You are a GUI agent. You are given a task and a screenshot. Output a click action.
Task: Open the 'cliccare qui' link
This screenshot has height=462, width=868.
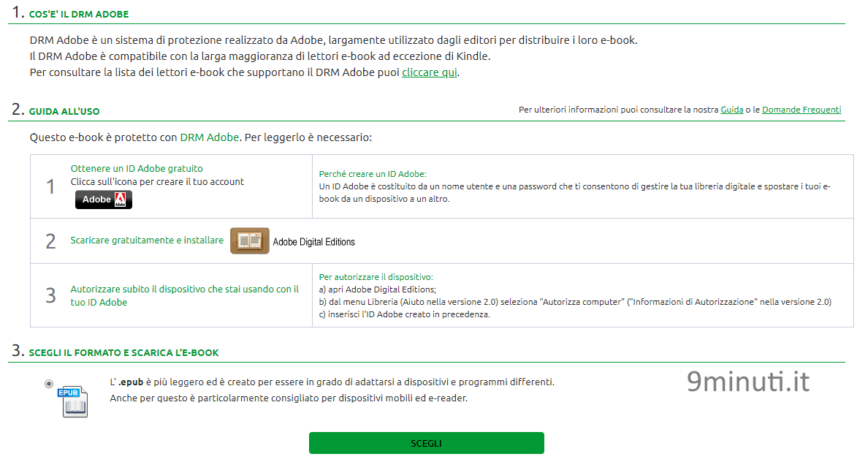click(x=430, y=72)
